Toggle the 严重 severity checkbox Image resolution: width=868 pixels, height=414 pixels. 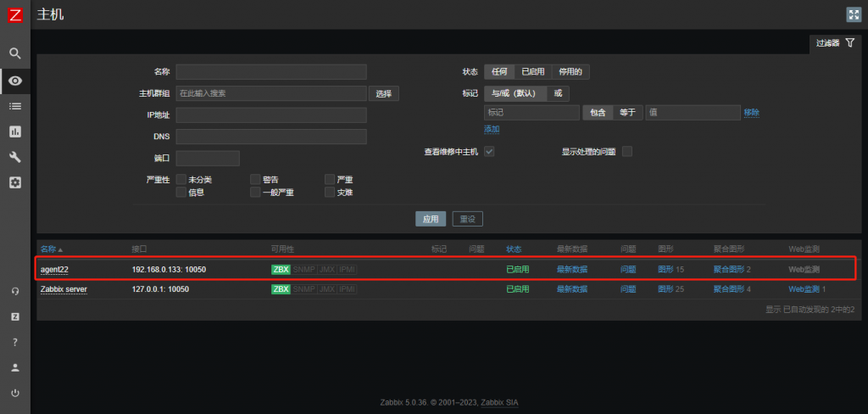330,180
